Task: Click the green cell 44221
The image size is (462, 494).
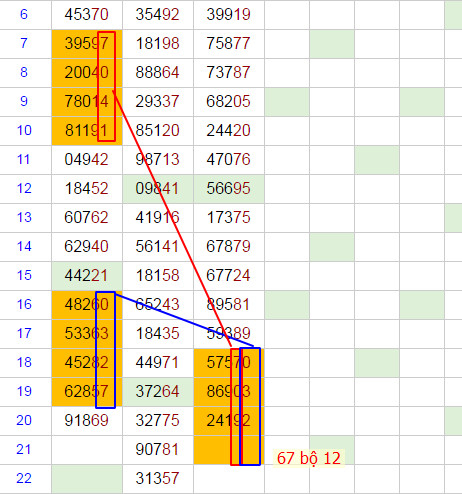Action: (87, 276)
